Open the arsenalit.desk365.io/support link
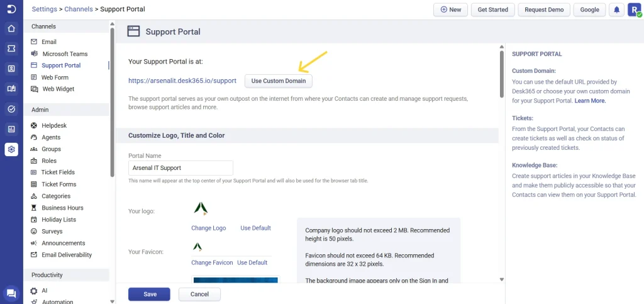 coord(182,81)
